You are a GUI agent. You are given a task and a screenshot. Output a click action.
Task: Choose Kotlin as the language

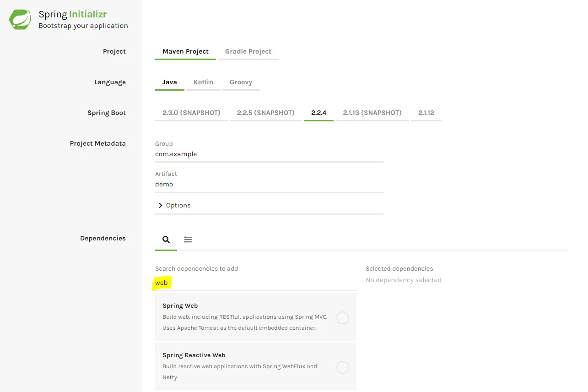point(203,82)
